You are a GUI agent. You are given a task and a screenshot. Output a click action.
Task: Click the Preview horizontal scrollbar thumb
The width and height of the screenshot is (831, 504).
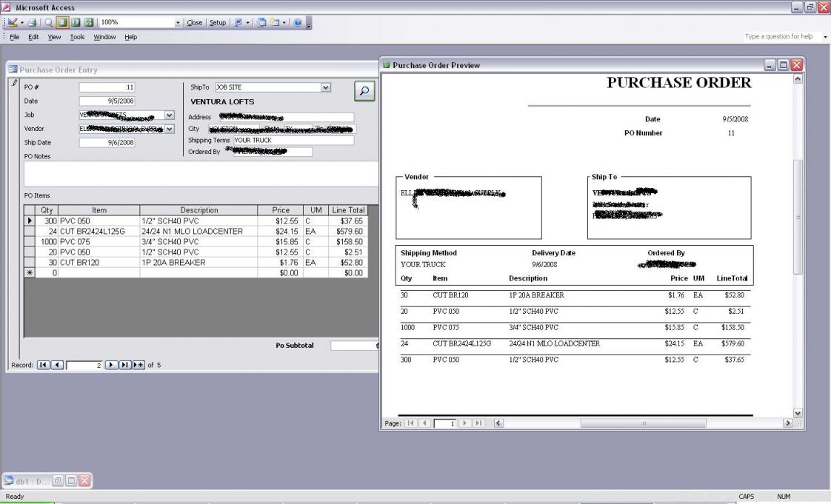[644, 423]
